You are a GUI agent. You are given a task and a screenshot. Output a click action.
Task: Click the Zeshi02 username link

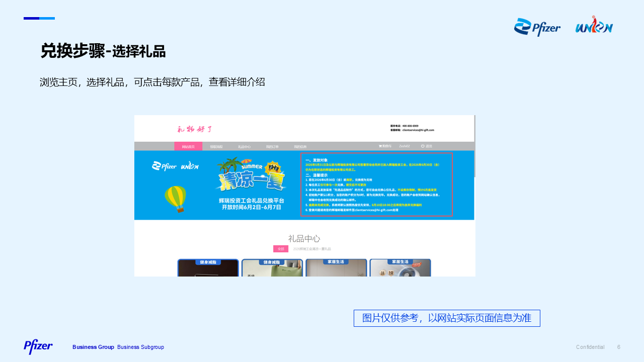[405, 146]
